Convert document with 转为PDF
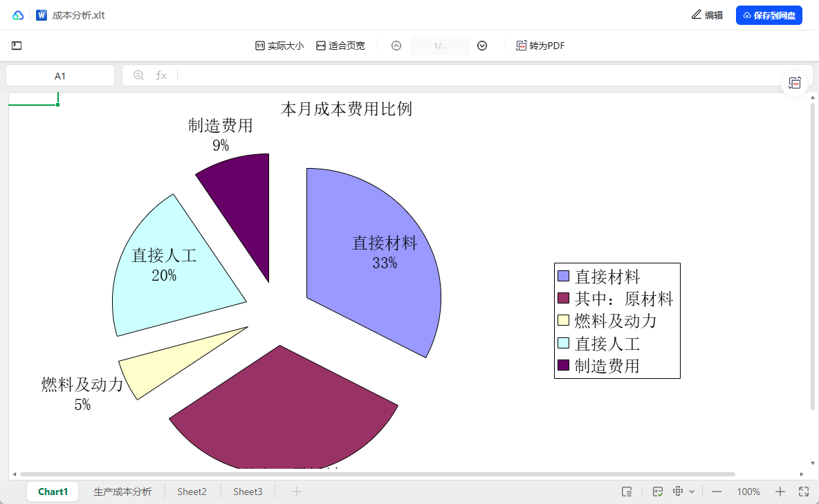This screenshot has width=819, height=504. point(541,46)
